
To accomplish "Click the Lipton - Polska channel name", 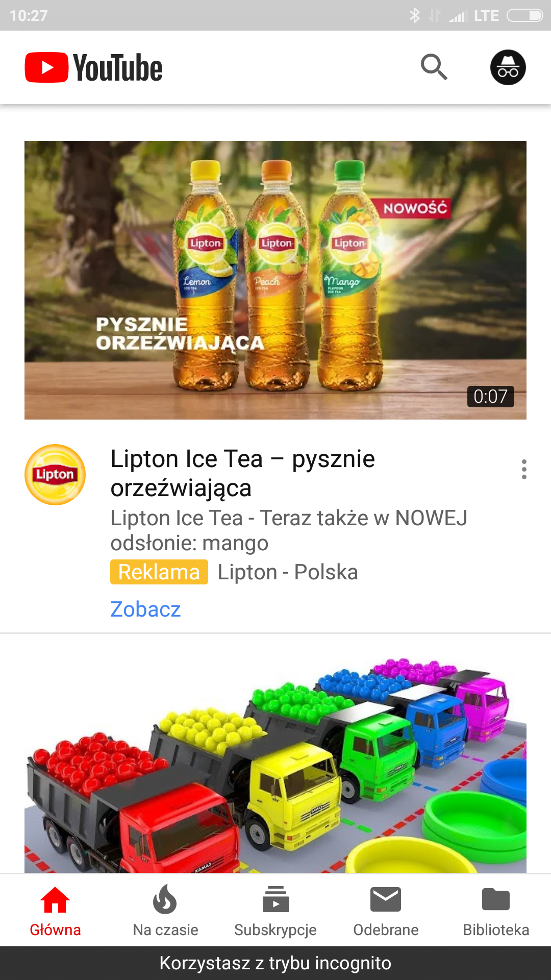I will (x=288, y=572).
